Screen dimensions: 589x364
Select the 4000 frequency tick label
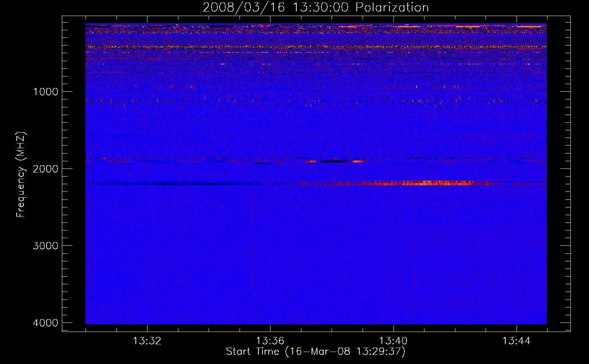[x=46, y=323]
